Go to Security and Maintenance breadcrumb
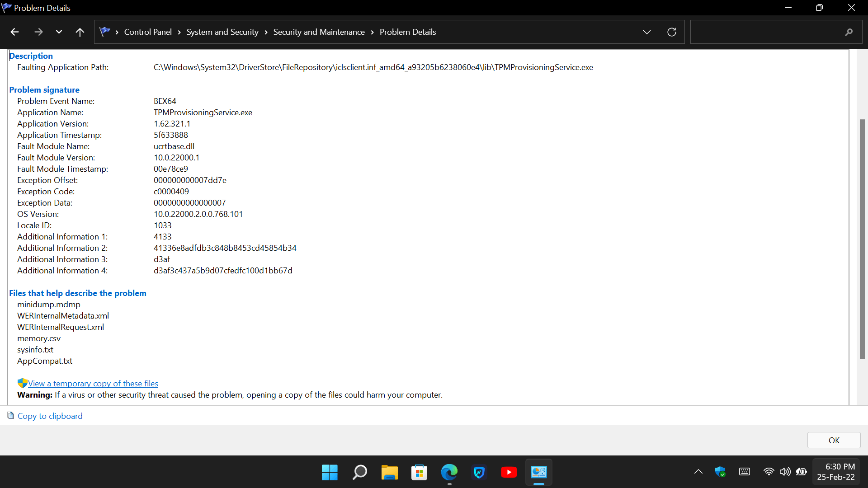The height and width of the screenshot is (488, 868). pos(319,32)
